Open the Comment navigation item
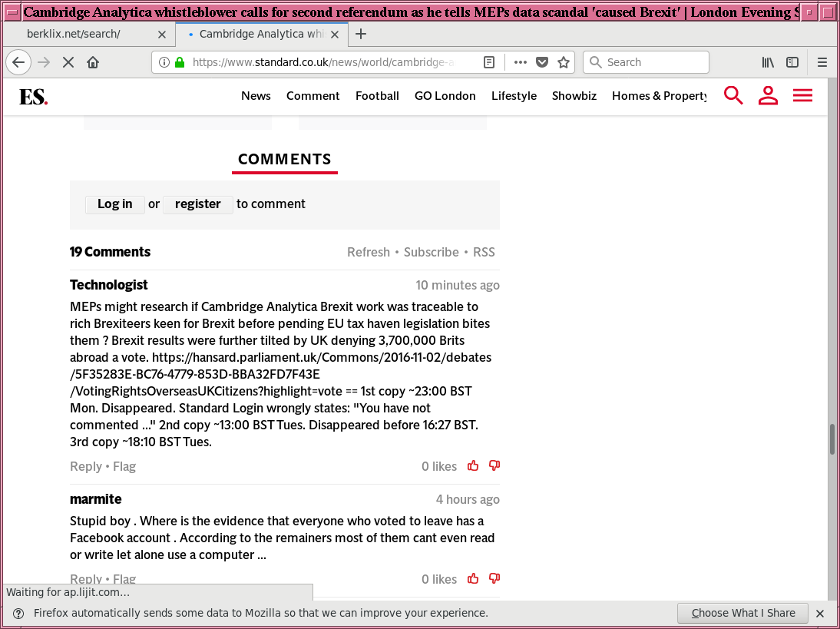The width and height of the screenshot is (840, 629). 313,96
